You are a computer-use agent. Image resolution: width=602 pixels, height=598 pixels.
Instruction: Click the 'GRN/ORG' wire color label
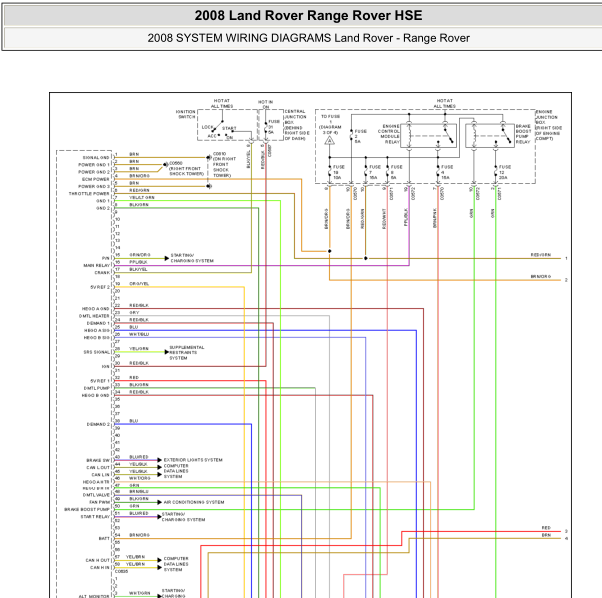tap(140, 255)
